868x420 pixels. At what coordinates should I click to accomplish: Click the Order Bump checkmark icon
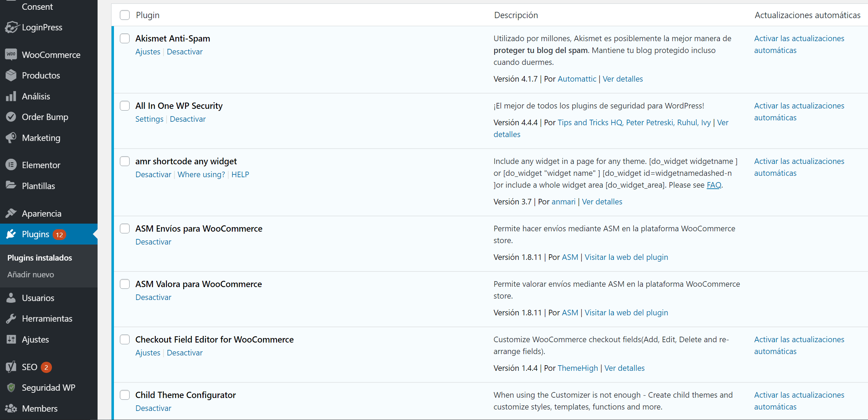(11, 117)
